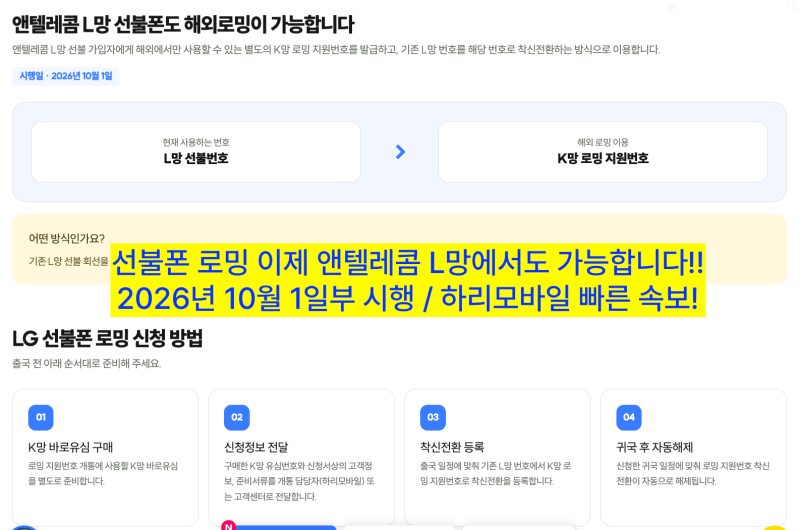Click the description under 착신전환 등록

pyautogui.click(x=495, y=473)
